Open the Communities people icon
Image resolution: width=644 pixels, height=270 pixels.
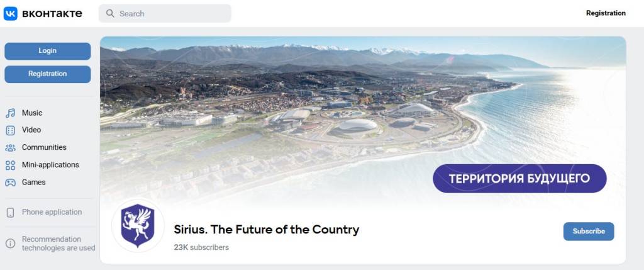pos(11,148)
